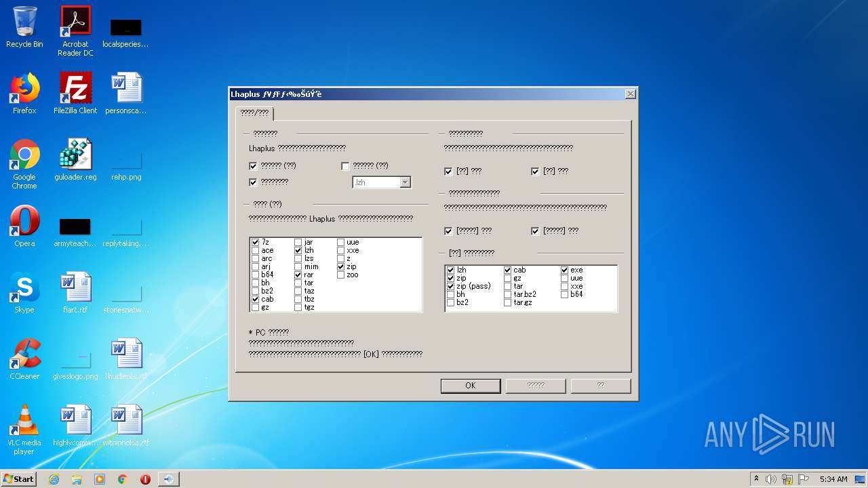
Task: Enable the ace file association checkbox
Action: [x=255, y=250]
